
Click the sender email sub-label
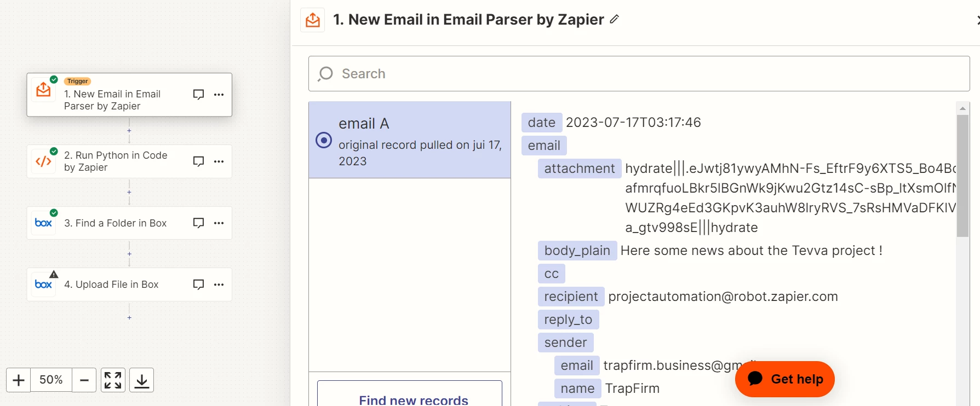[x=577, y=366]
